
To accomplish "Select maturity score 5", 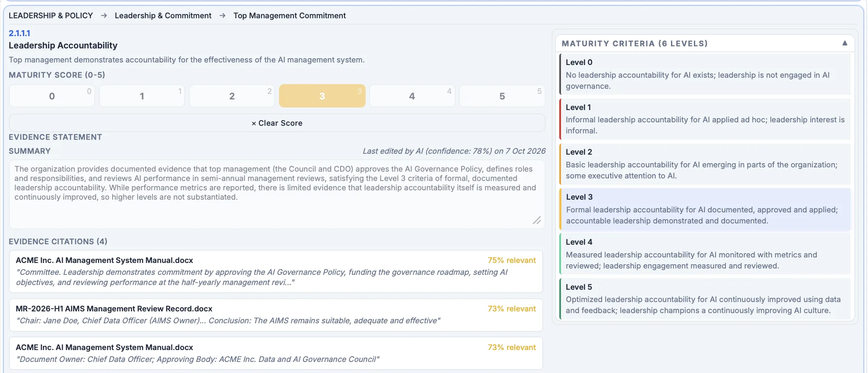I will 502,96.
